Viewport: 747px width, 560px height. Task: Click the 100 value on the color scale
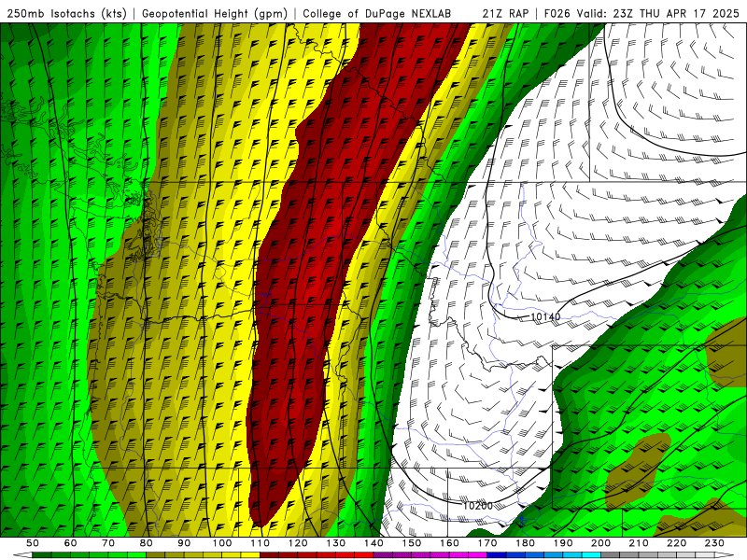[222, 543]
